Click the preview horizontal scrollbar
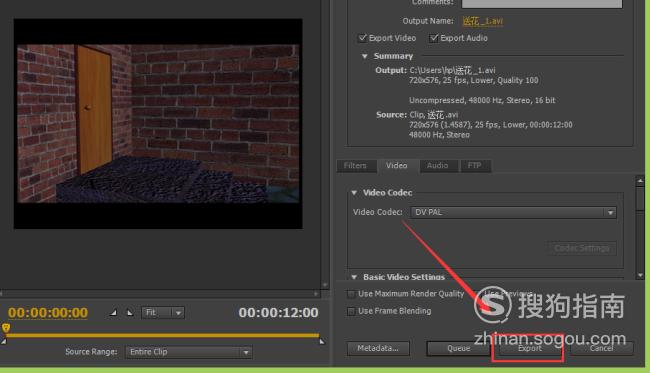This screenshot has height=373, width=650. point(160,294)
